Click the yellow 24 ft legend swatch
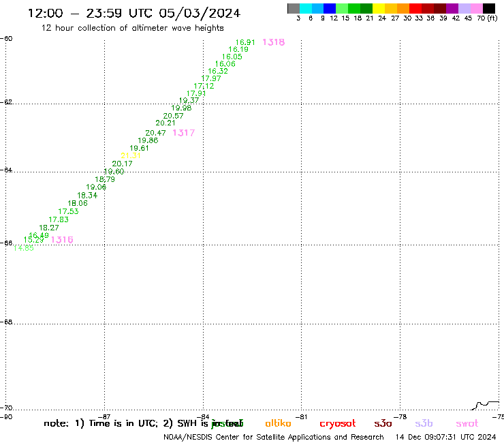The width and height of the screenshot is (504, 443). click(379, 8)
